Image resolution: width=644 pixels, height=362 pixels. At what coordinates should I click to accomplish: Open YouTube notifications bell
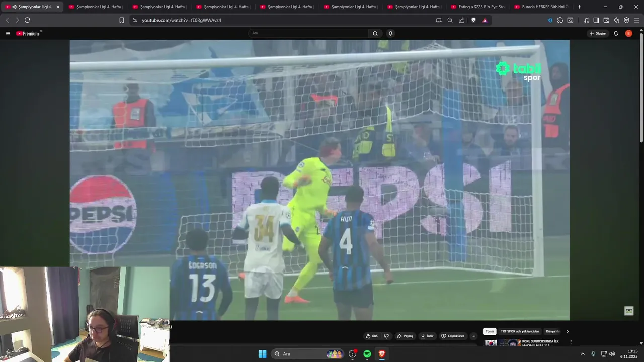[x=616, y=34]
